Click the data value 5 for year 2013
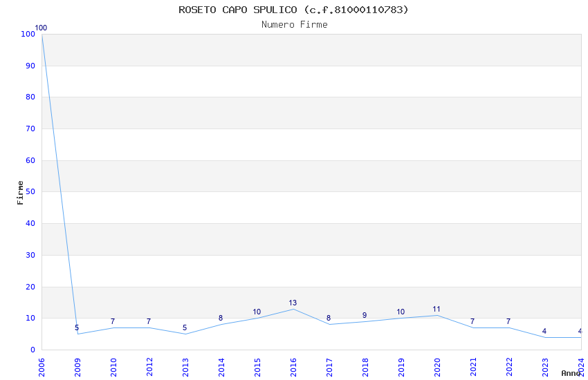 185,327
